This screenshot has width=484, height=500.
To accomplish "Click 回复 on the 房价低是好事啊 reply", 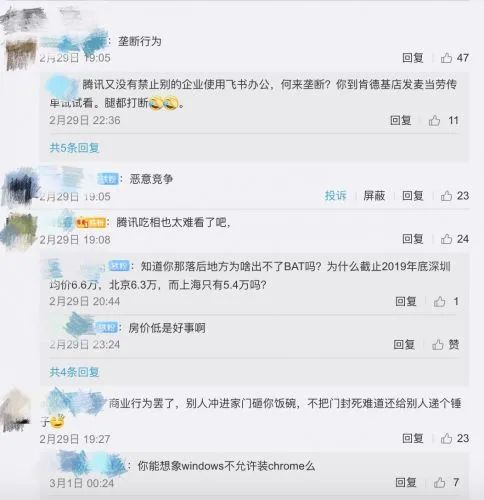I will tap(404, 344).
